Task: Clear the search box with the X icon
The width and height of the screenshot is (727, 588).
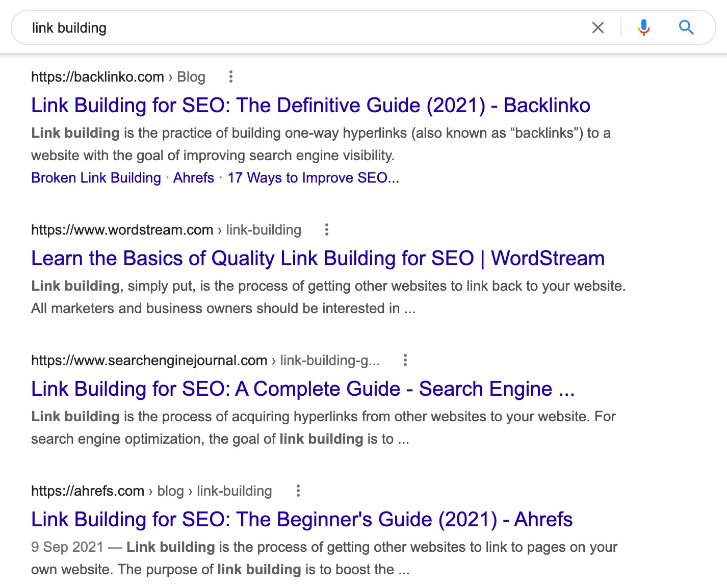Action: pyautogui.click(x=598, y=28)
